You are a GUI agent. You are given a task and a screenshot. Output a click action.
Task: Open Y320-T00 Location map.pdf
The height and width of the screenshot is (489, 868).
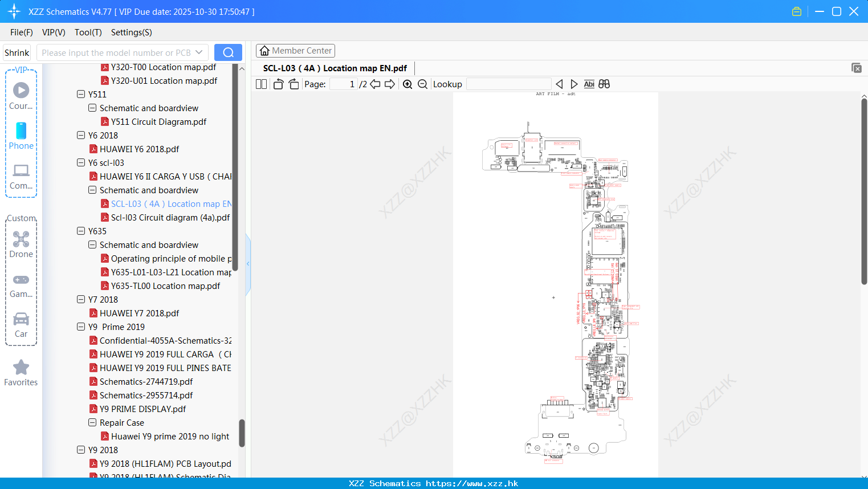click(164, 67)
